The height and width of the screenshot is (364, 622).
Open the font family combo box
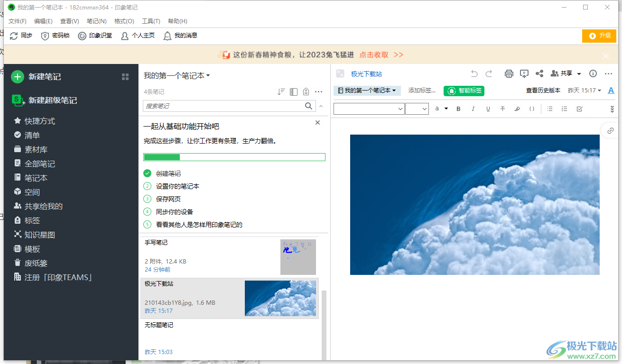coord(369,109)
